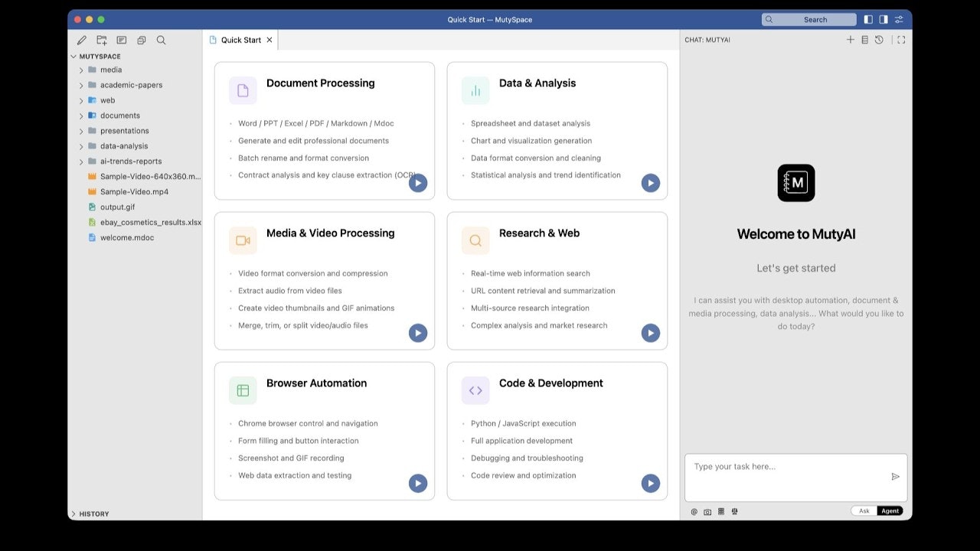Open the sidebar search magnifier icon
The height and width of the screenshot is (551, 980).
pyautogui.click(x=162, y=40)
